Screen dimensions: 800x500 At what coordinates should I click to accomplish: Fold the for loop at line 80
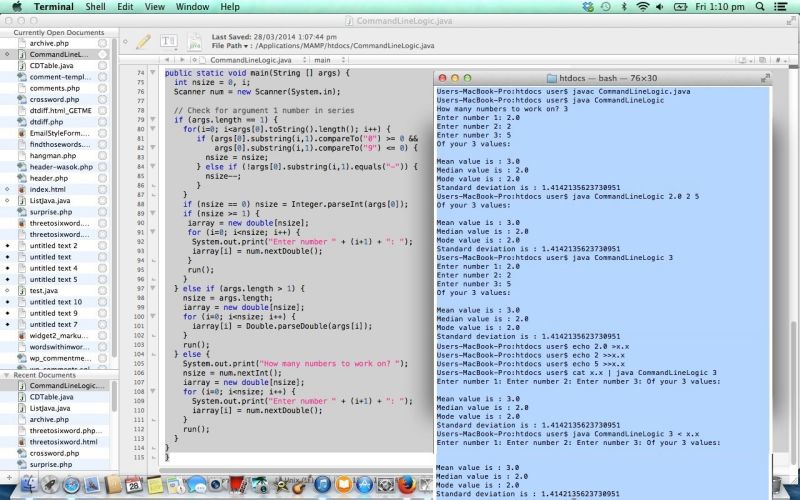point(153,129)
